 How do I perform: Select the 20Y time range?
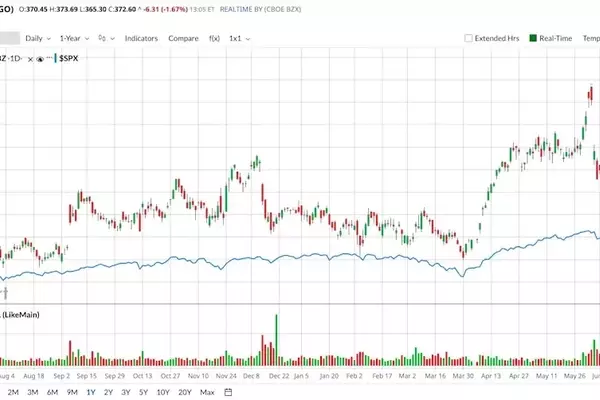185,392
